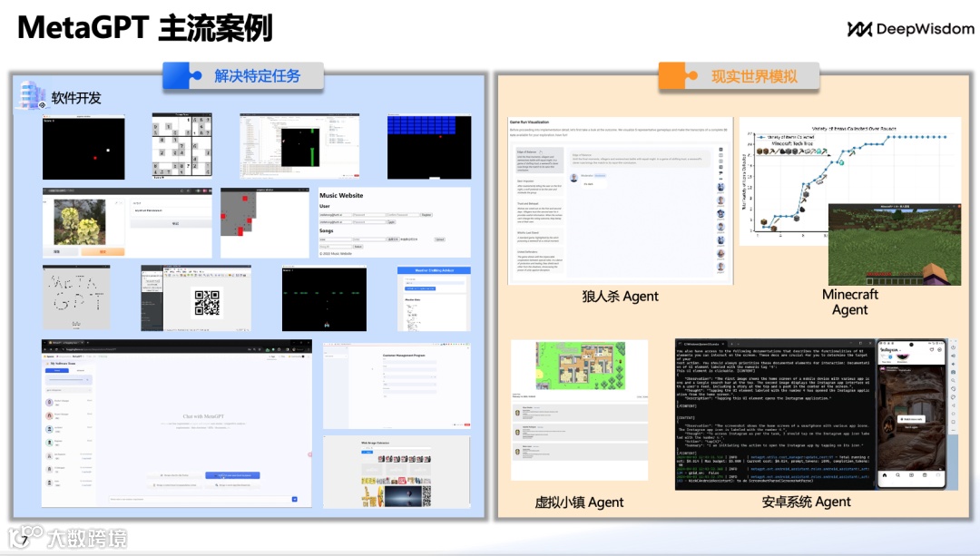Image resolution: width=980 pixels, height=556 pixels.
Task: Open the agent category dropdown in MetaGPT sidebar
Action: pyautogui.click(x=69, y=390)
